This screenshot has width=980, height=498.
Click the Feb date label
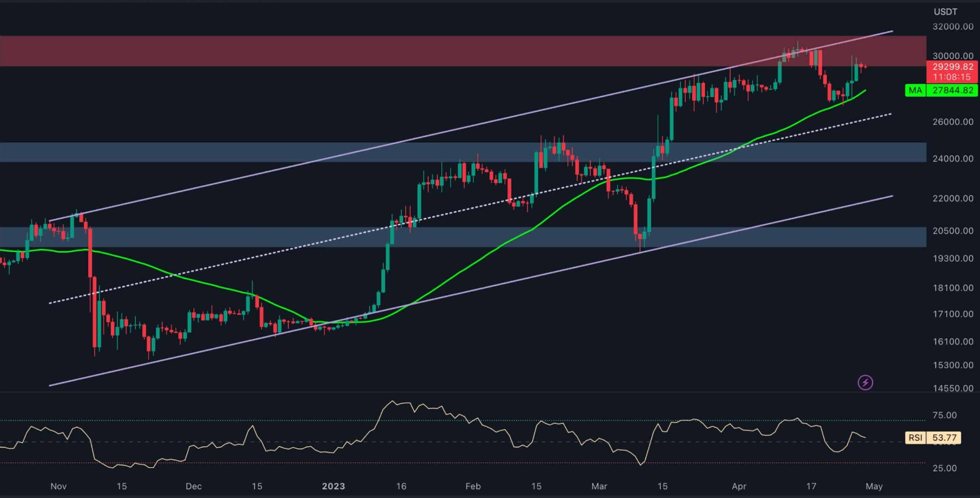click(x=472, y=486)
